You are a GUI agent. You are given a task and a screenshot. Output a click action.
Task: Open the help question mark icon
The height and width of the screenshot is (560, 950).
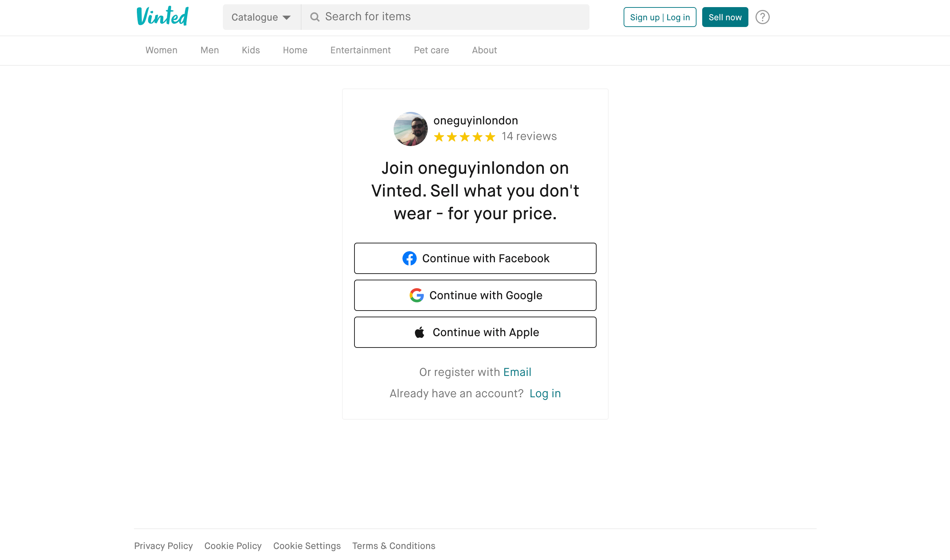tap(762, 17)
